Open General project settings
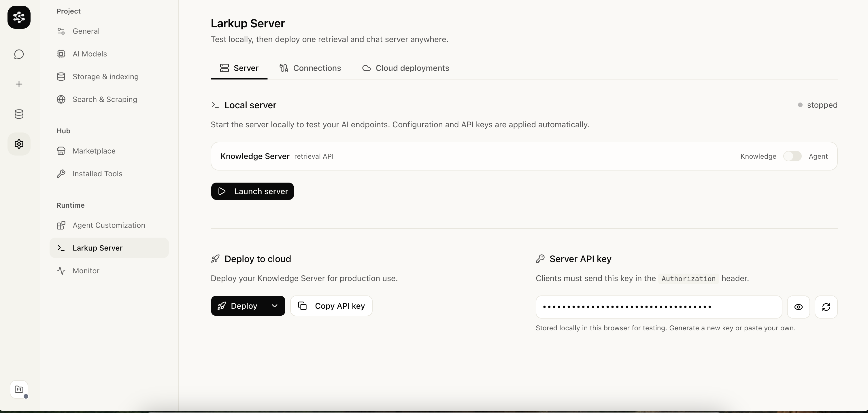 point(109,31)
